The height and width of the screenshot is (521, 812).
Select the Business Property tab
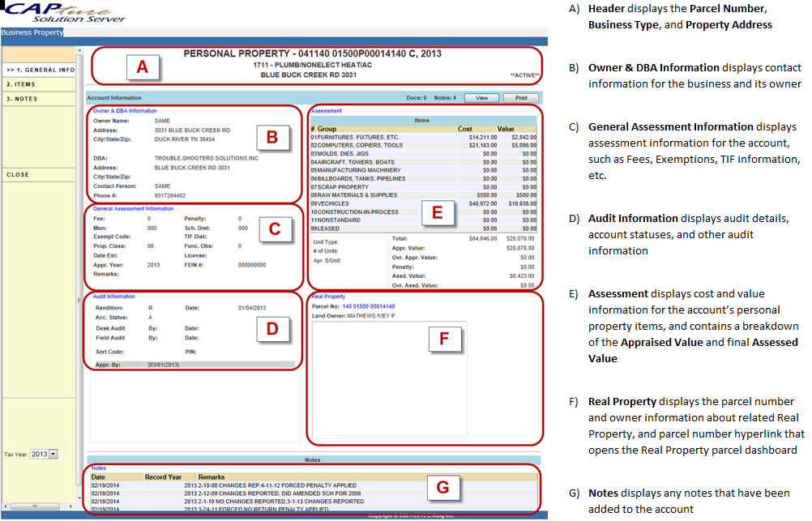[x=32, y=32]
